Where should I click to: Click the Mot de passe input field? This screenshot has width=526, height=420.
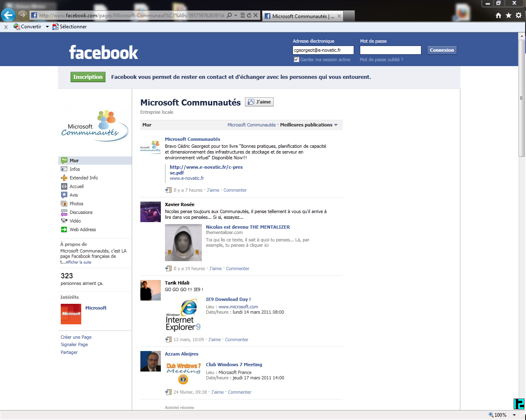[x=391, y=50]
